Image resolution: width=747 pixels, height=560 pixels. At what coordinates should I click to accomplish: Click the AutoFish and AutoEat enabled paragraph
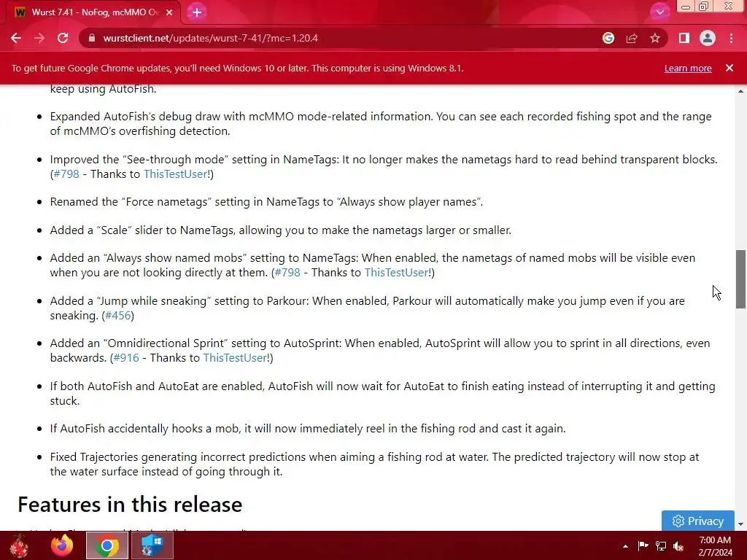pyautogui.click(x=382, y=393)
